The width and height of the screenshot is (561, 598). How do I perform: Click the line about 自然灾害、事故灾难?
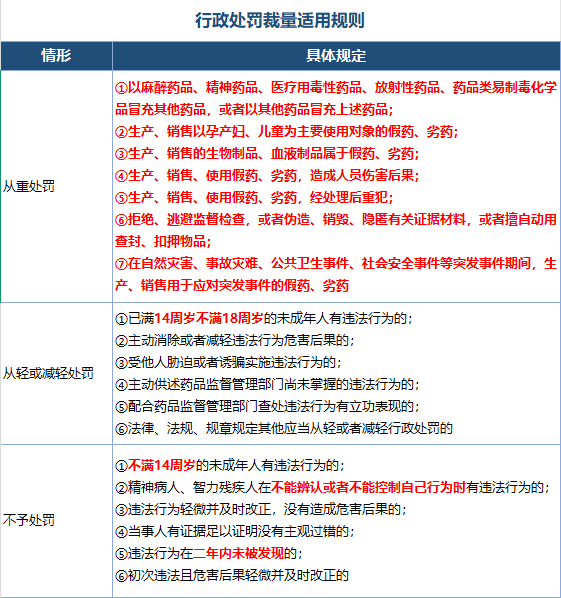(x=336, y=274)
